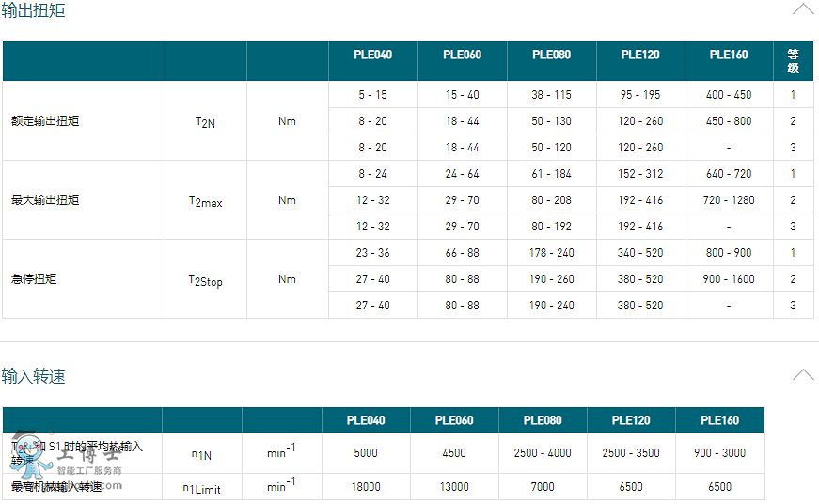
Task: Click the n1Limit symbol cell
Action: pos(201,488)
